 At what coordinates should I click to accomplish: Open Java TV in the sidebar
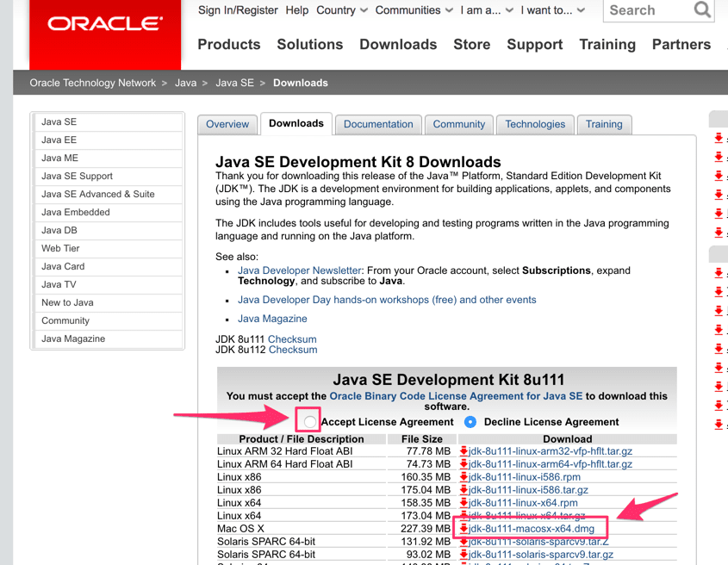point(109,284)
